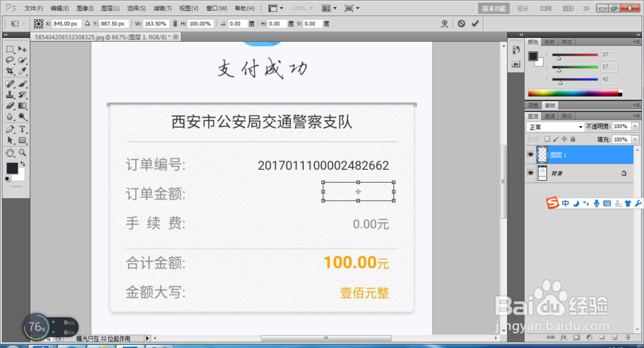Select the Rectangle shape tool
Screen dimensions: 644x348
pos(22,140)
